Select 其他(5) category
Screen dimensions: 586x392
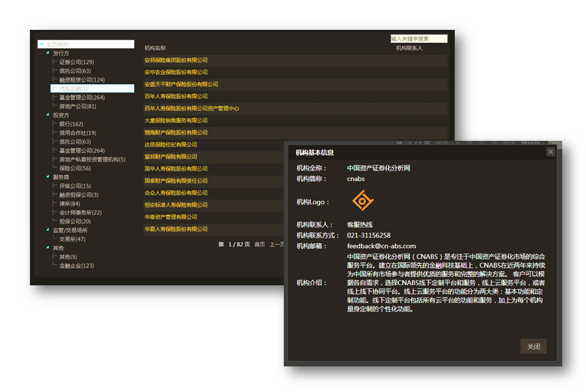click(68, 257)
